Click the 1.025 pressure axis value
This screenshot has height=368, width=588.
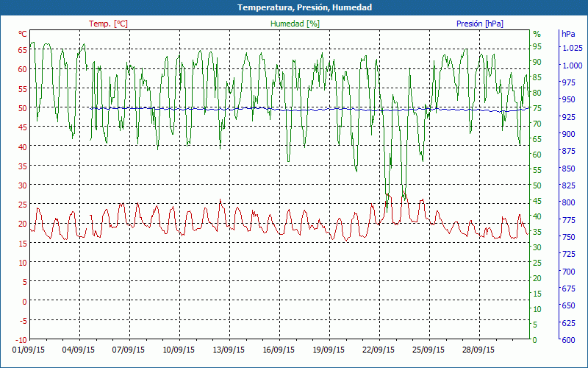pos(573,48)
